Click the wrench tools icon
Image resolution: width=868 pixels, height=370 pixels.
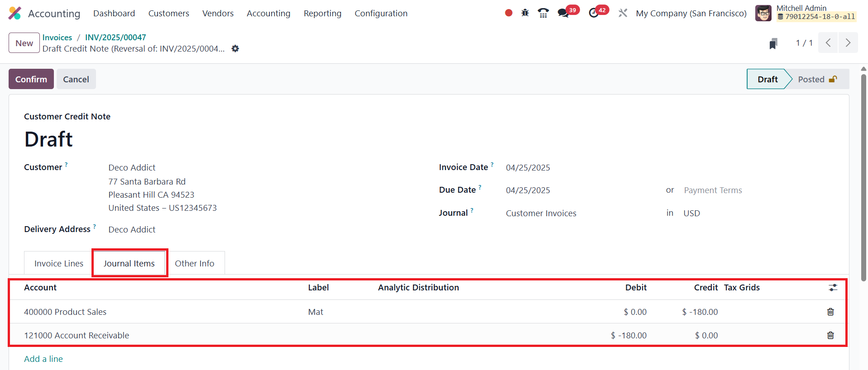click(x=623, y=13)
